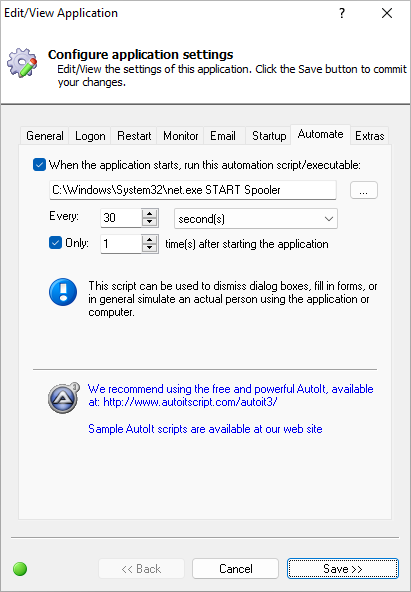The width and height of the screenshot is (411, 592).
Task: Click the blue exclamation information icon
Action: pyautogui.click(x=63, y=292)
